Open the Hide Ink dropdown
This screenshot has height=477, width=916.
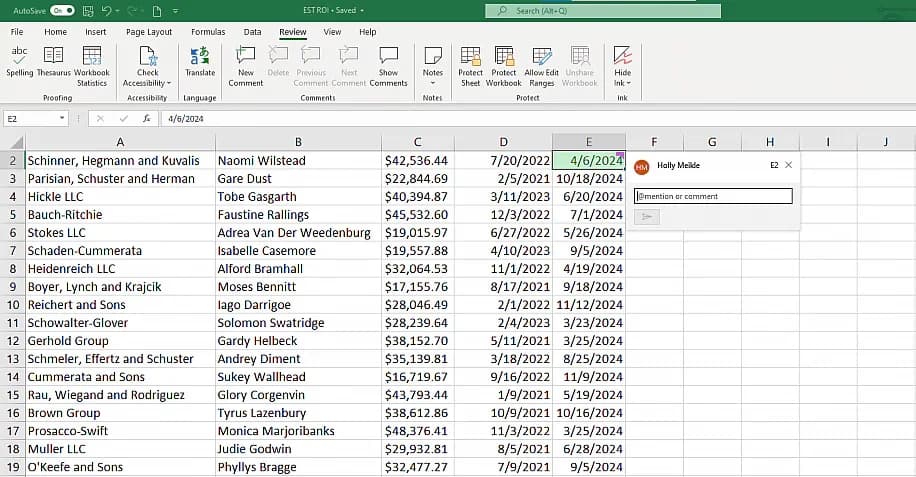click(x=622, y=83)
